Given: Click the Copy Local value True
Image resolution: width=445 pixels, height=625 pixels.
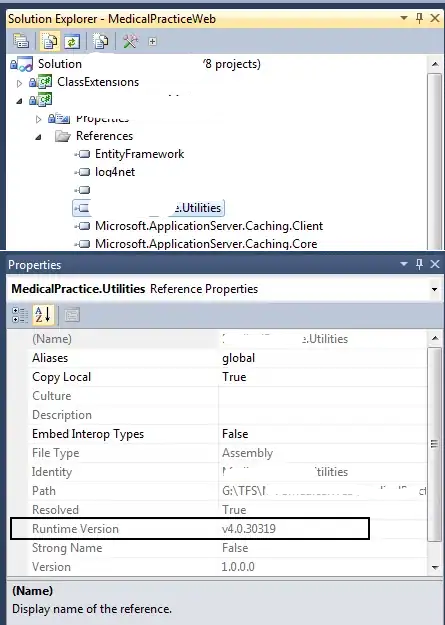Looking at the screenshot, I should 234,377.
